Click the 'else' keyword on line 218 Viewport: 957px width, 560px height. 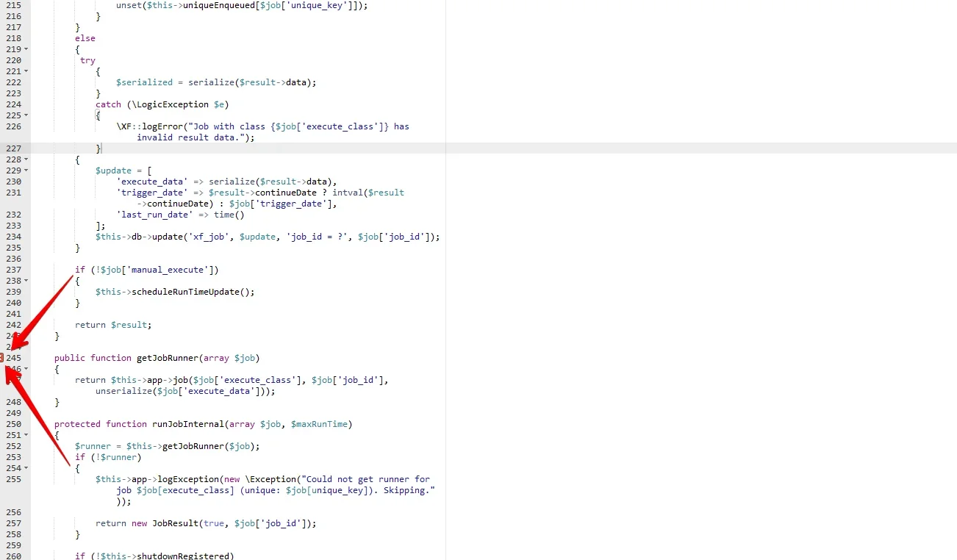[85, 38]
